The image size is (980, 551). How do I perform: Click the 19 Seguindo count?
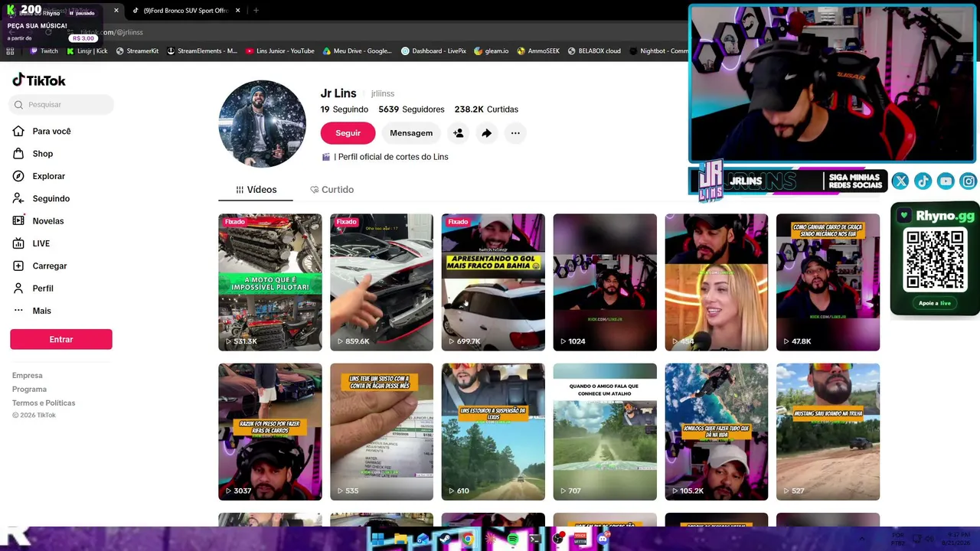(x=345, y=109)
